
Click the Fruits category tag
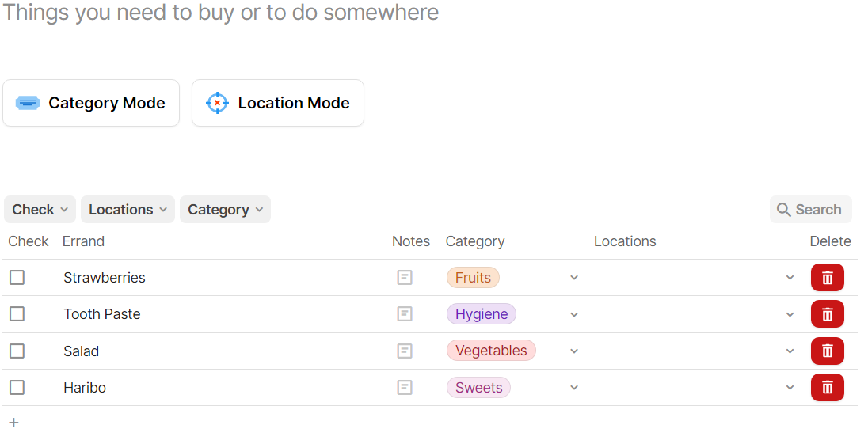(x=473, y=278)
